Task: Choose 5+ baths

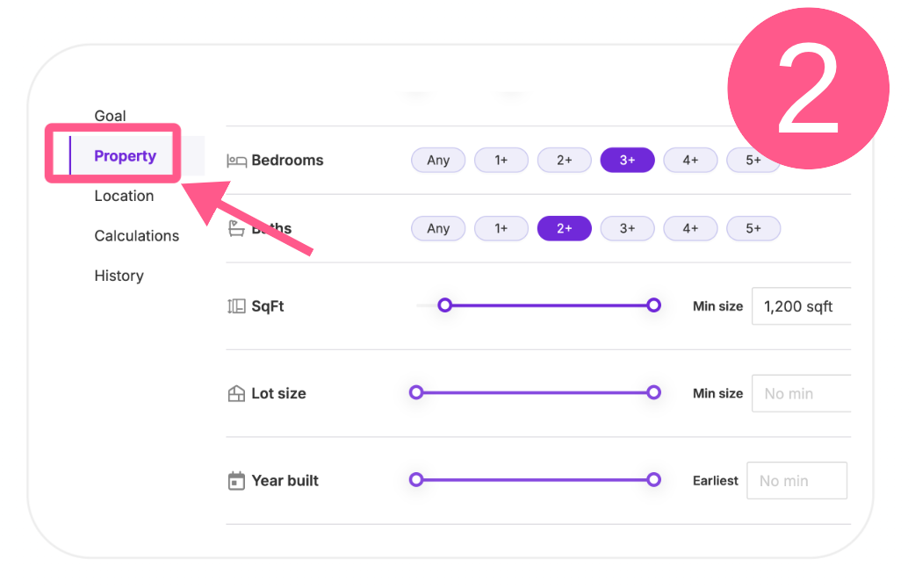Action: (753, 228)
